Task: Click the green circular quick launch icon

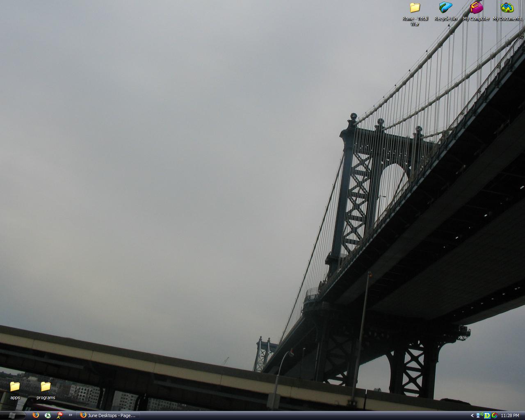Action: pos(48,415)
